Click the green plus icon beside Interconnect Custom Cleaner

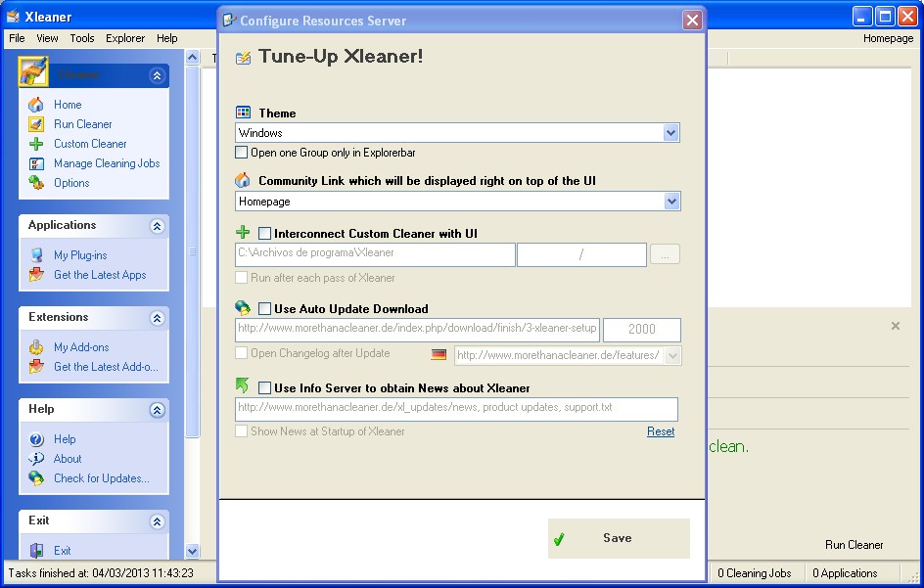(243, 232)
